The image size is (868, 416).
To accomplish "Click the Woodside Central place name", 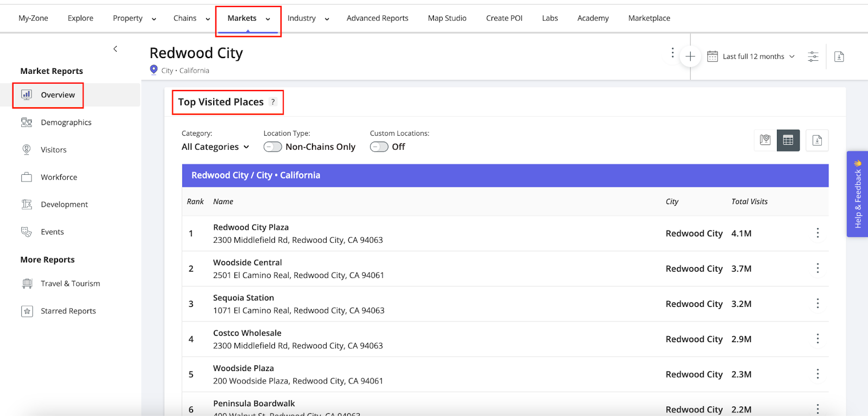I will pos(247,262).
